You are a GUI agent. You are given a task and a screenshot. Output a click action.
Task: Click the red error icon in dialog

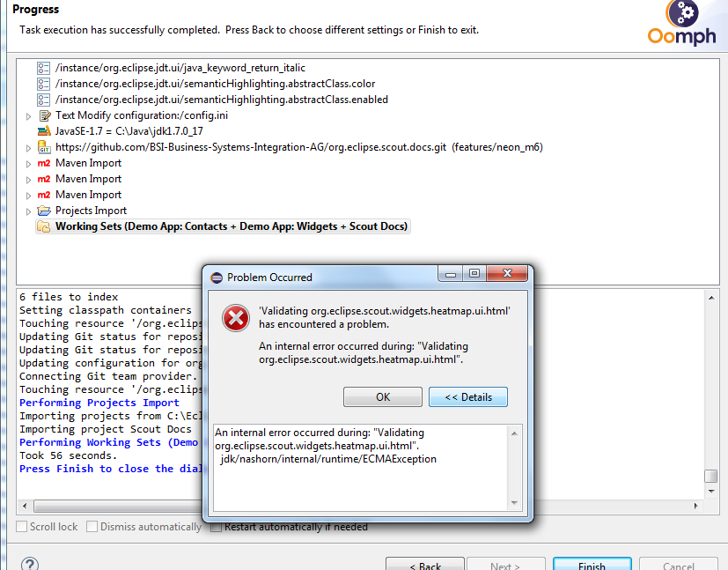235,318
